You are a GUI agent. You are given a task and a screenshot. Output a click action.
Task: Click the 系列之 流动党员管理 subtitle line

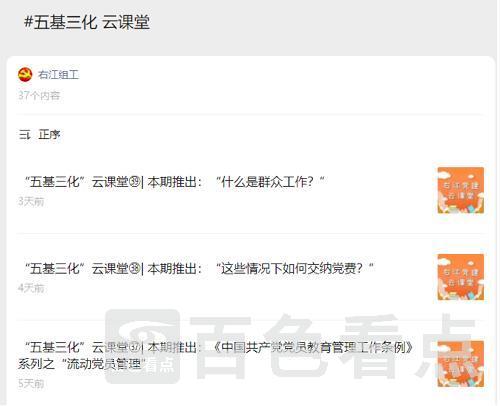coord(82,364)
